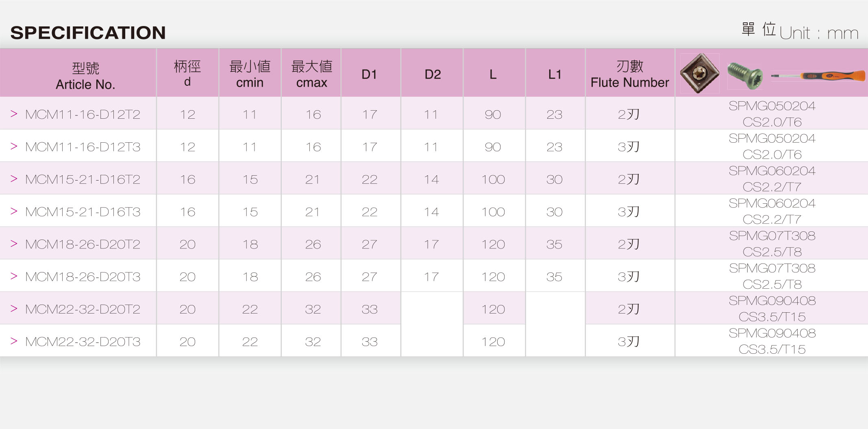868x429 pixels.
Task: Expand arrow beside MCM11-16-D12T2
Action: 14,114
